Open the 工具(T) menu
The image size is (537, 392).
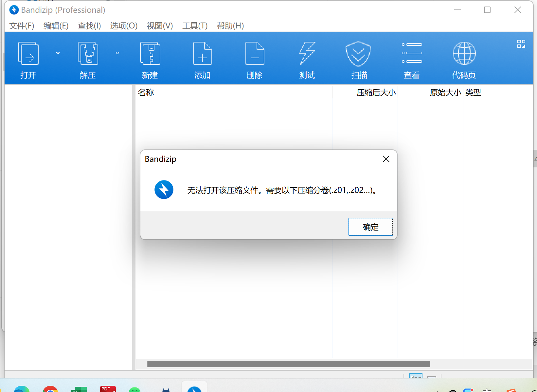[x=195, y=26]
